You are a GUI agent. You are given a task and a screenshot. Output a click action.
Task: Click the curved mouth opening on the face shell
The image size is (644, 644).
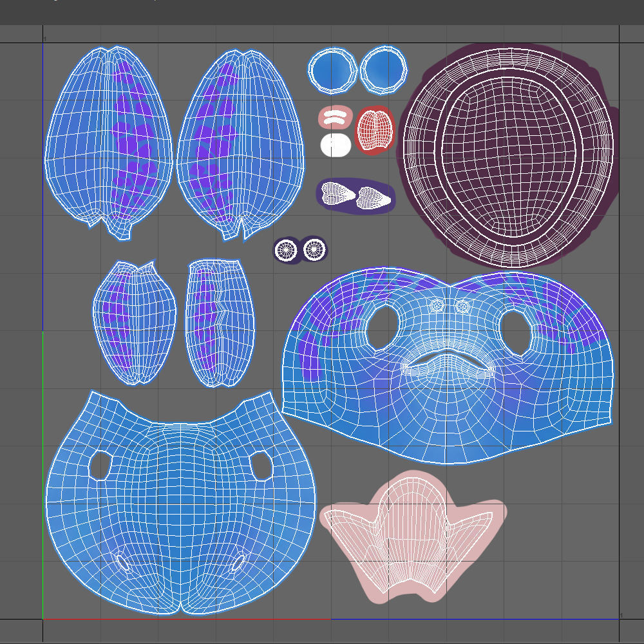click(x=448, y=358)
